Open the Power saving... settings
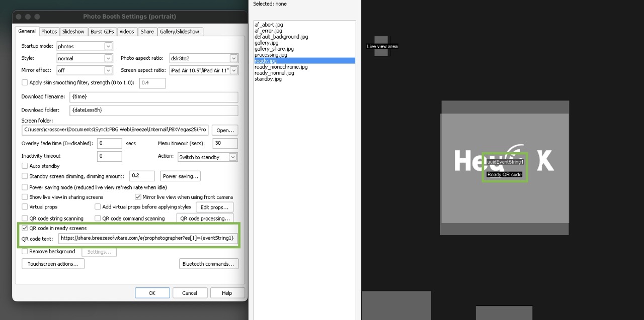The image size is (644, 320). [180, 176]
